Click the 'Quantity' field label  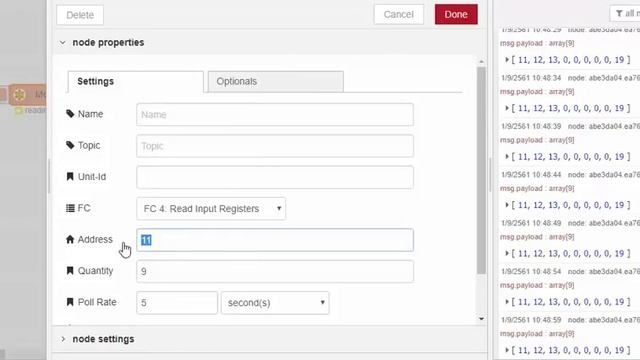coord(96,271)
